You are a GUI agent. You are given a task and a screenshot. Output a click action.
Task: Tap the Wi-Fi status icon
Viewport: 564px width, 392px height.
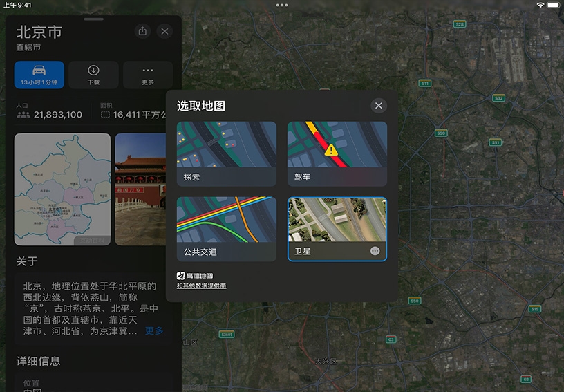pyautogui.click(x=540, y=5)
